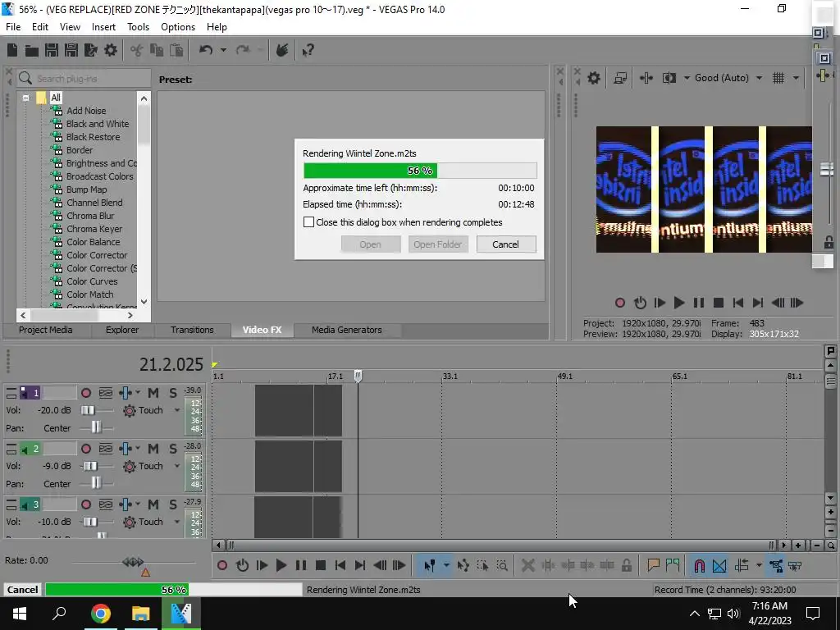840x630 pixels.
Task: Collapse the All plug-ins tree folder
Action: 25,98
